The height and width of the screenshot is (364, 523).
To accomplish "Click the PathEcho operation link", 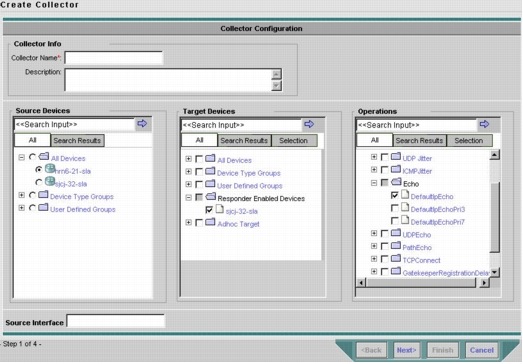I will tap(417, 248).
